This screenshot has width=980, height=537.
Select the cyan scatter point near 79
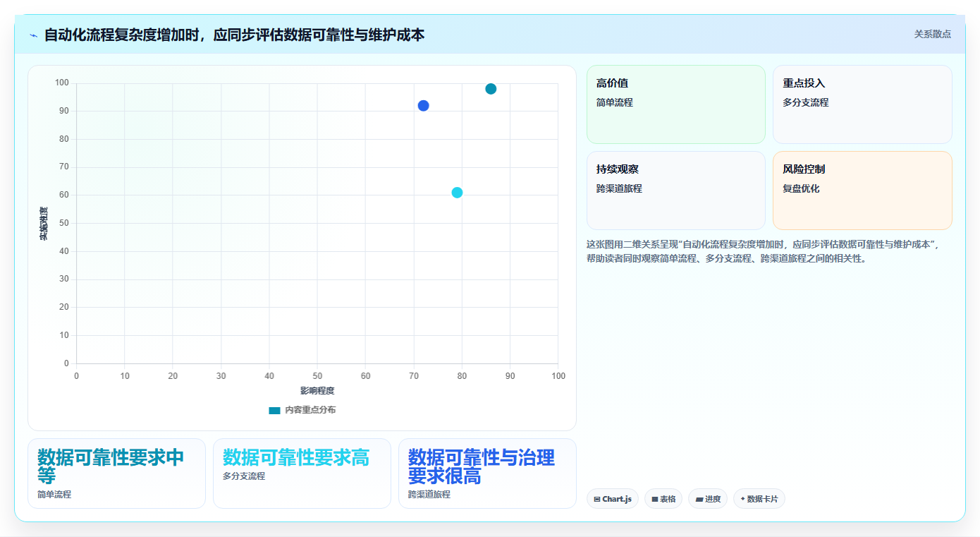tap(457, 193)
